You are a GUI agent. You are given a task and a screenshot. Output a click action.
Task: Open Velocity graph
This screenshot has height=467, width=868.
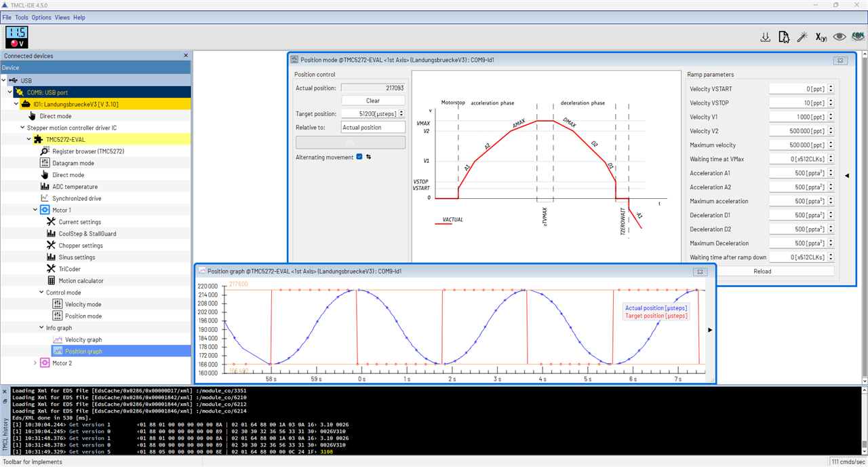click(x=83, y=339)
